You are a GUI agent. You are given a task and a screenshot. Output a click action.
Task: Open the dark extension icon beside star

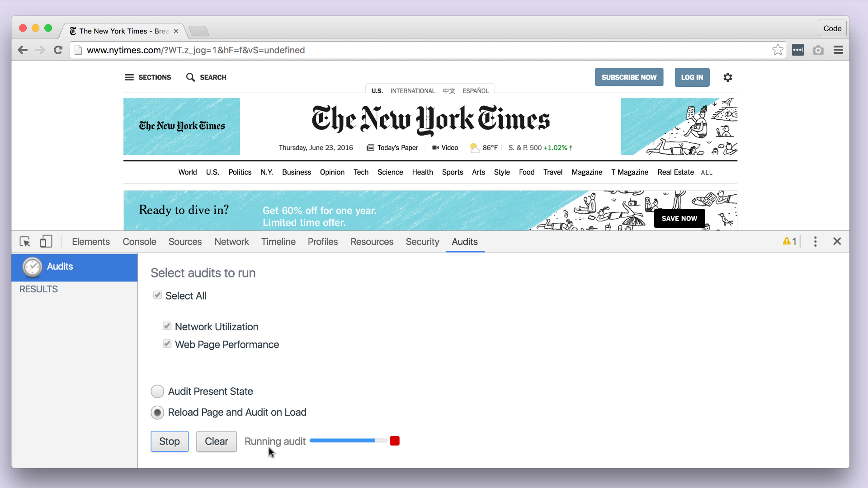[798, 50]
